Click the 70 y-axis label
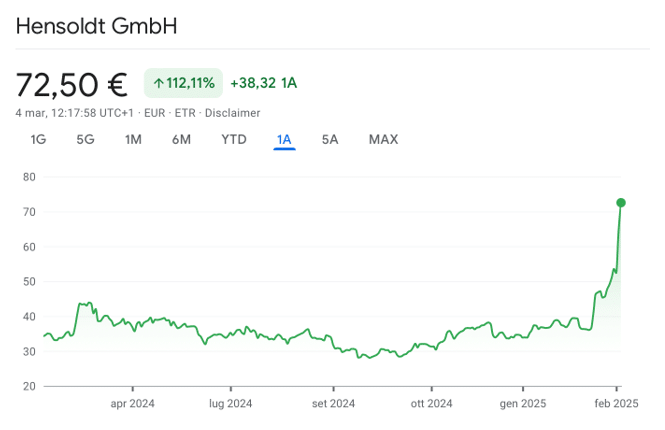 (29, 212)
